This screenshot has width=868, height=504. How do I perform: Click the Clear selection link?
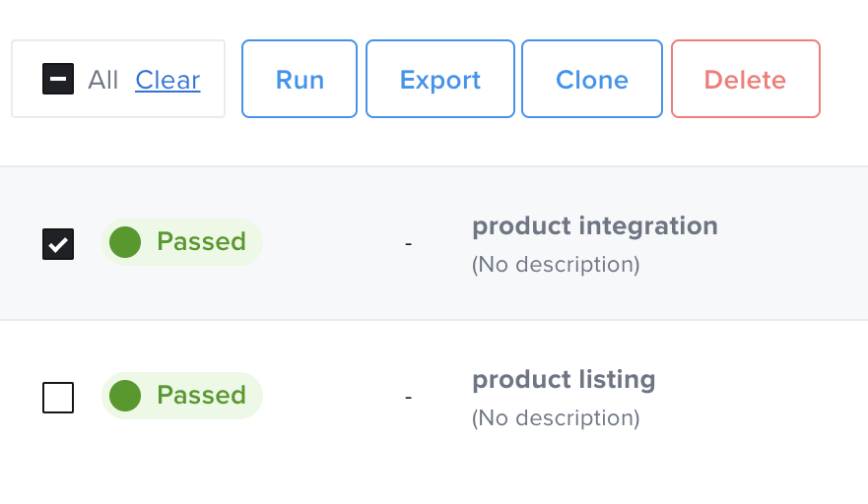coord(167,80)
